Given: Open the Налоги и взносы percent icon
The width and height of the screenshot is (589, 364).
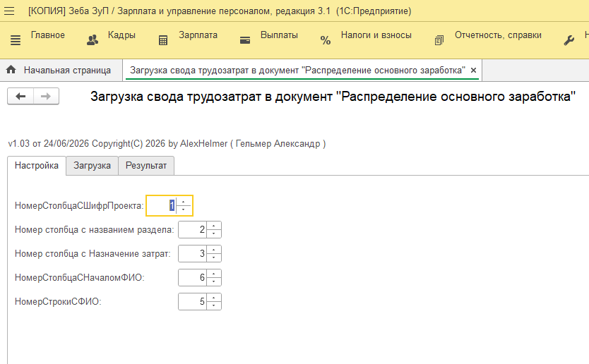Looking at the screenshot, I should click(x=326, y=40).
